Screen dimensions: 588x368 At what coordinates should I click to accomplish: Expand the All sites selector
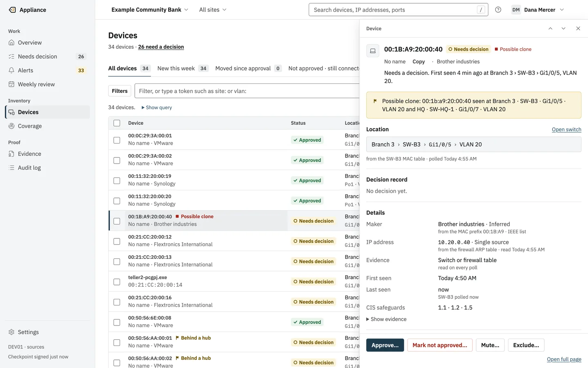tap(213, 10)
